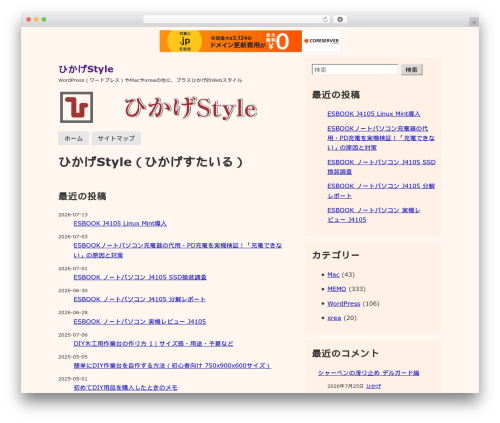Image resolution: width=500 pixels, height=423 pixels.
Task: Click the square red site logo icon
Action: point(76,107)
